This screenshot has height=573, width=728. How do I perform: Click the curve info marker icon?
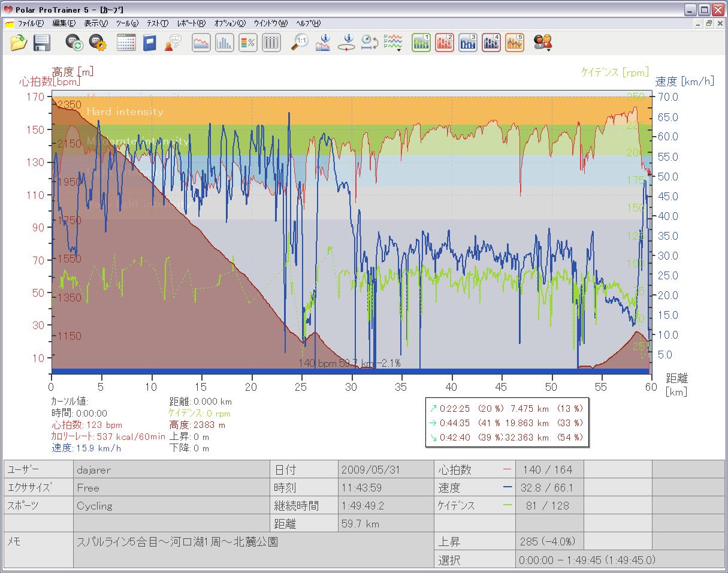[323, 43]
